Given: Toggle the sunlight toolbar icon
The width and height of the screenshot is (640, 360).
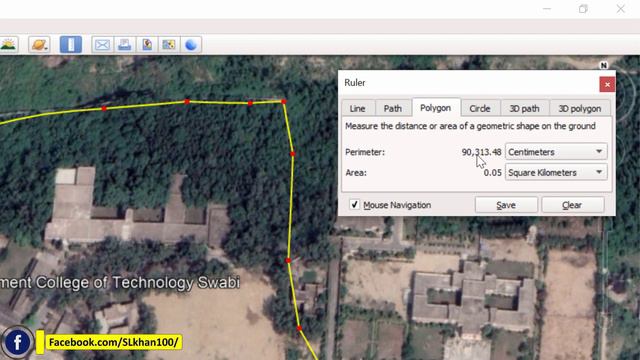Looking at the screenshot, I should click(8, 44).
